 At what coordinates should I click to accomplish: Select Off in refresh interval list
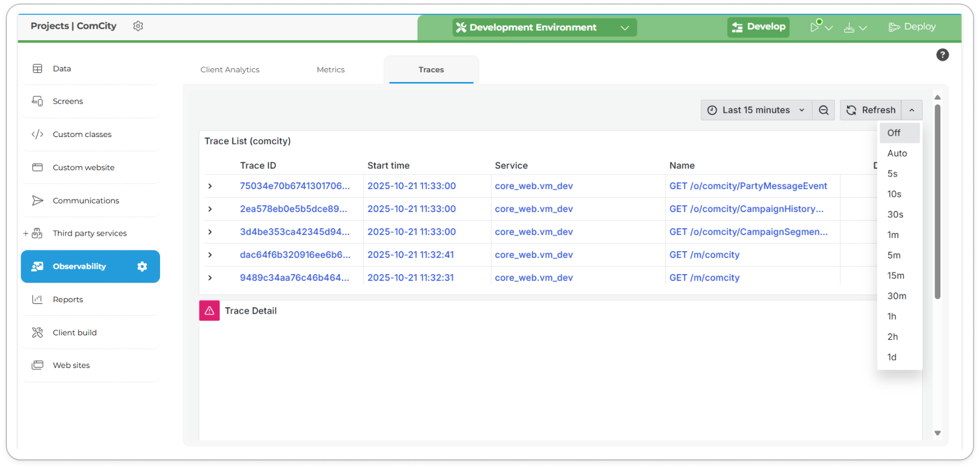pos(894,133)
